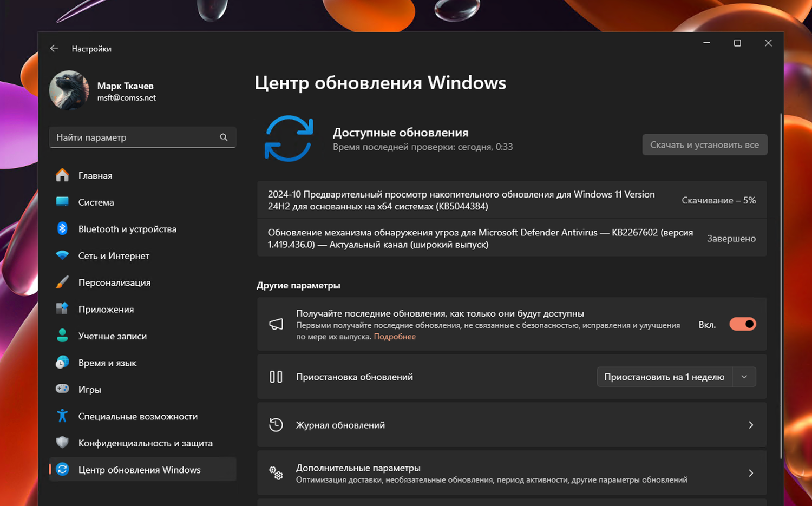
Task: Expand the Дополнительные параметры chevron
Action: coord(751,473)
